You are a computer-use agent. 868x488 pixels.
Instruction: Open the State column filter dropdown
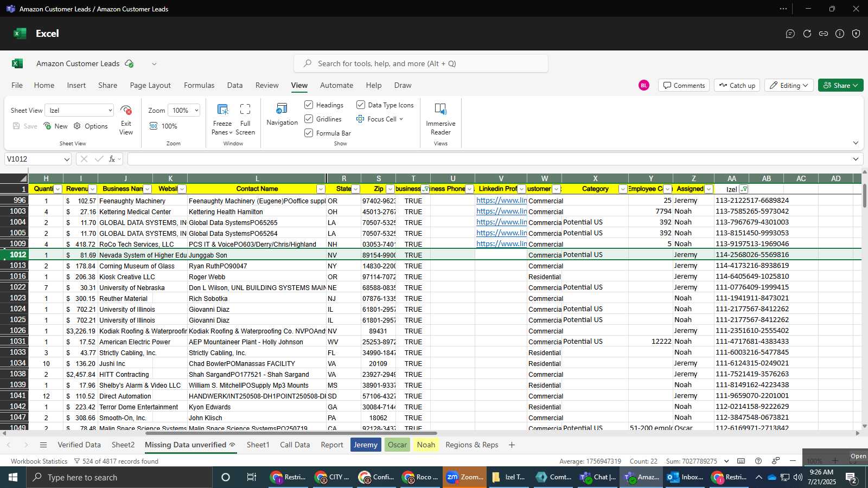[x=355, y=189]
